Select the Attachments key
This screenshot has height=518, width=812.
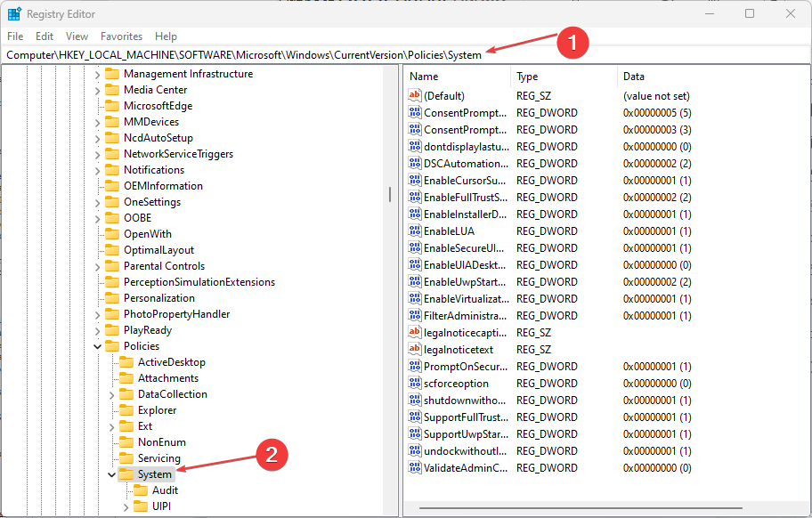[x=167, y=377]
